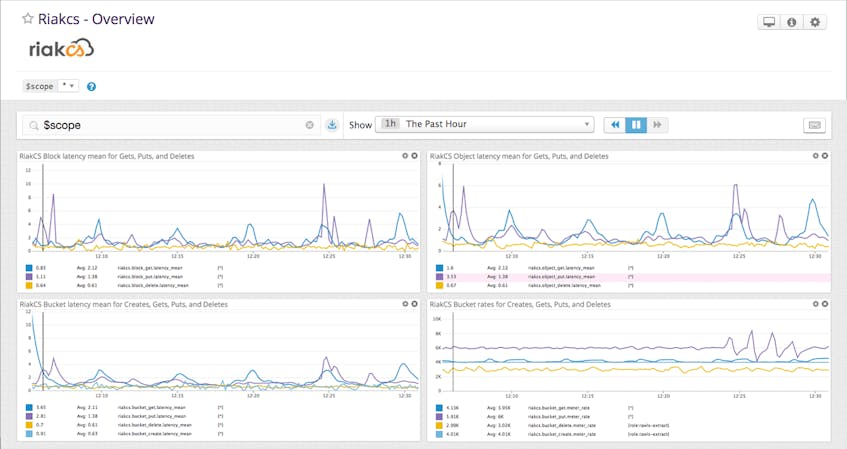Remove the Object latency graph via X
847x449 pixels.
(x=825, y=156)
